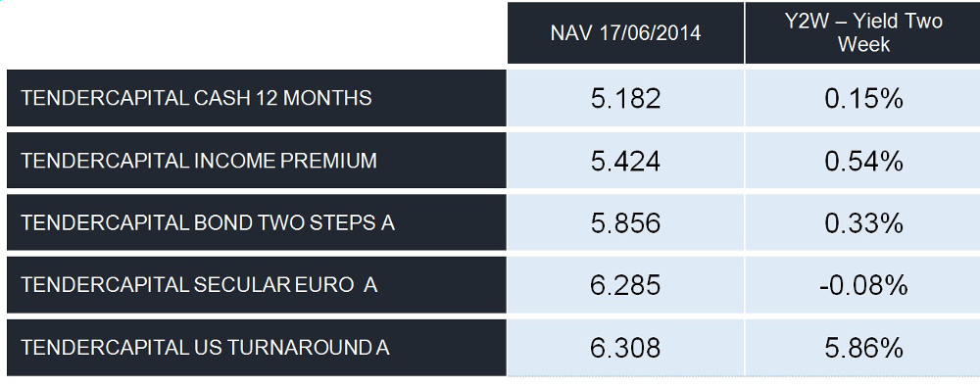
Task: Click the 5.86% yield cell
Action: (x=863, y=348)
